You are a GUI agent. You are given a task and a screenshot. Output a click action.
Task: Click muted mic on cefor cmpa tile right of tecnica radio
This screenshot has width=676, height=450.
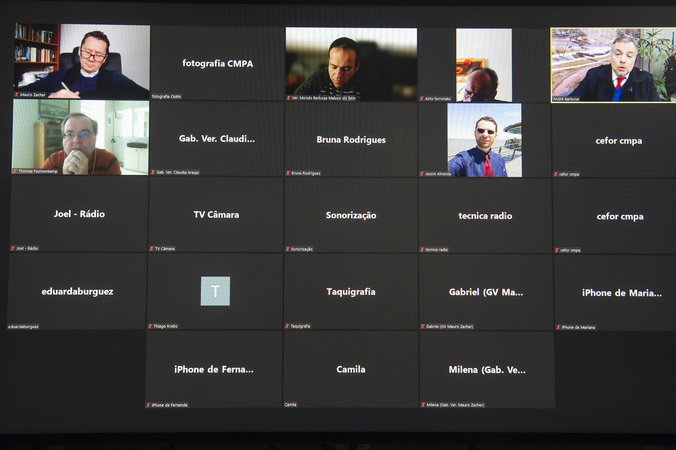click(x=557, y=250)
